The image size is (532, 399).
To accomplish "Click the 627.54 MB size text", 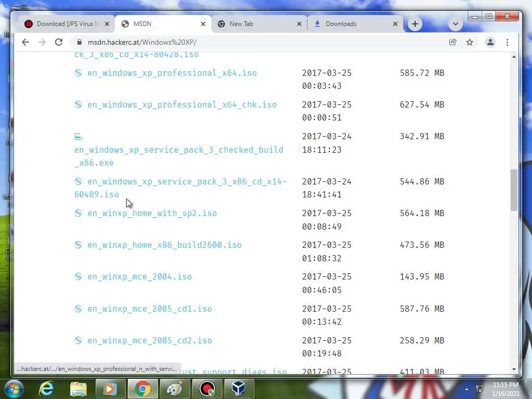I will point(422,104).
